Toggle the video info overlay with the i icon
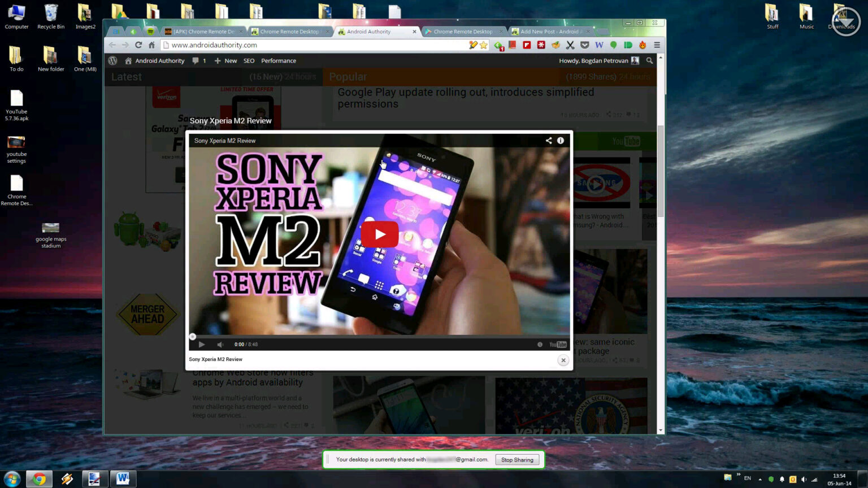This screenshot has height=488, width=868. coord(560,141)
